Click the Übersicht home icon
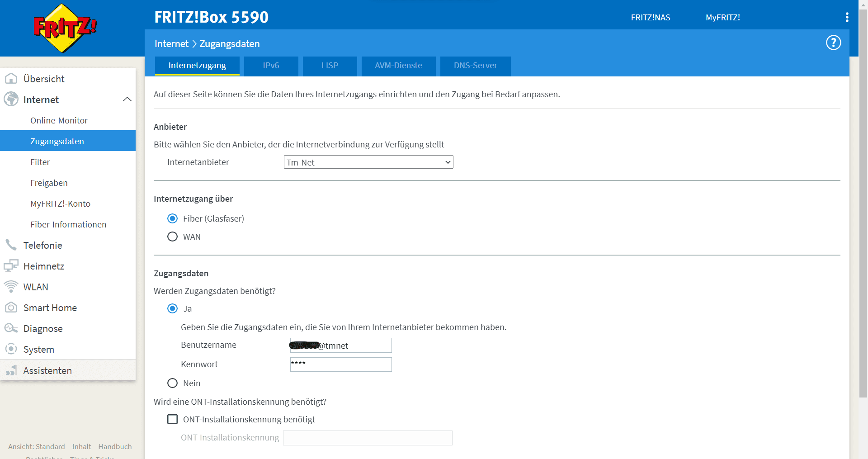Screen dimensions: 868x459 (x=11, y=79)
